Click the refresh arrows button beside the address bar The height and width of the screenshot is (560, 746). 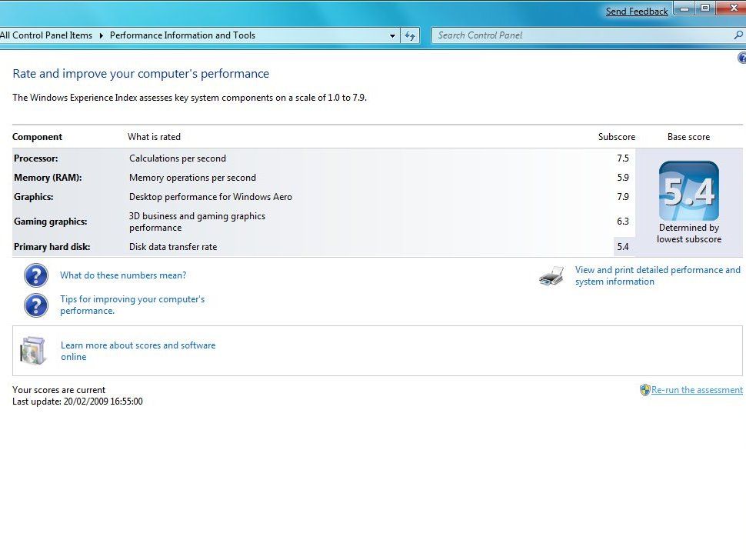(x=409, y=35)
